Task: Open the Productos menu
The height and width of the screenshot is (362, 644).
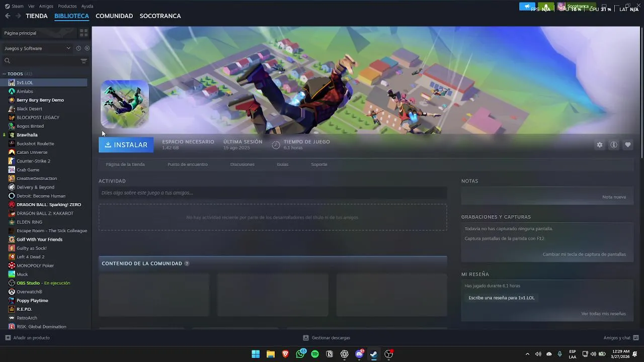Action: pyautogui.click(x=67, y=6)
